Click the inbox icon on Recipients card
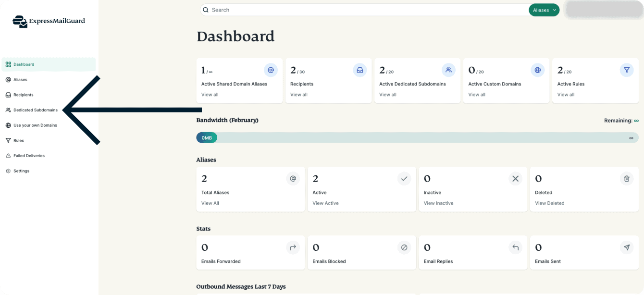 point(359,70)
